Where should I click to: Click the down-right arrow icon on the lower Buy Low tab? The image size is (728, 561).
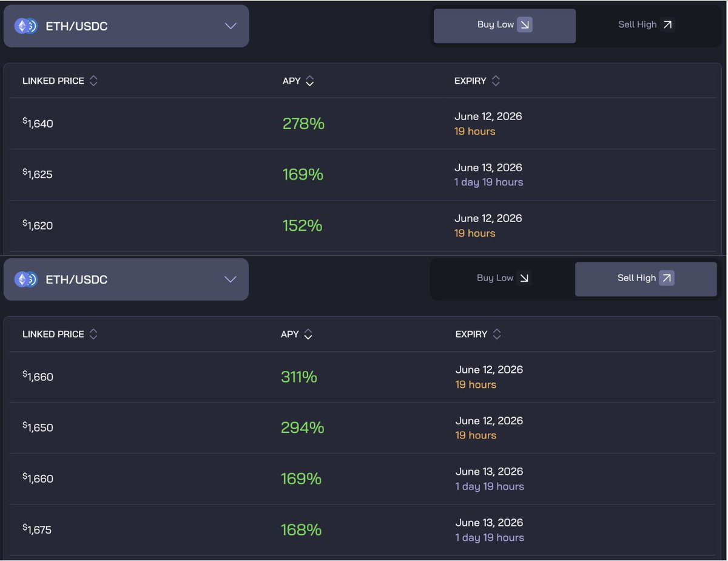(x=525, y=278)
